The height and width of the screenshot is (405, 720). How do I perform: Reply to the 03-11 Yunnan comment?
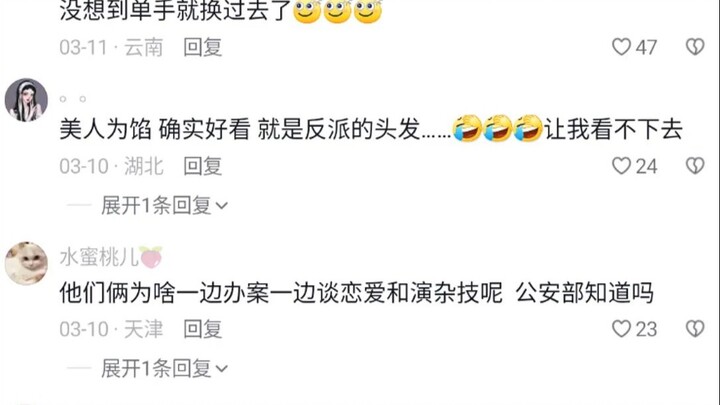pos(202,47)
